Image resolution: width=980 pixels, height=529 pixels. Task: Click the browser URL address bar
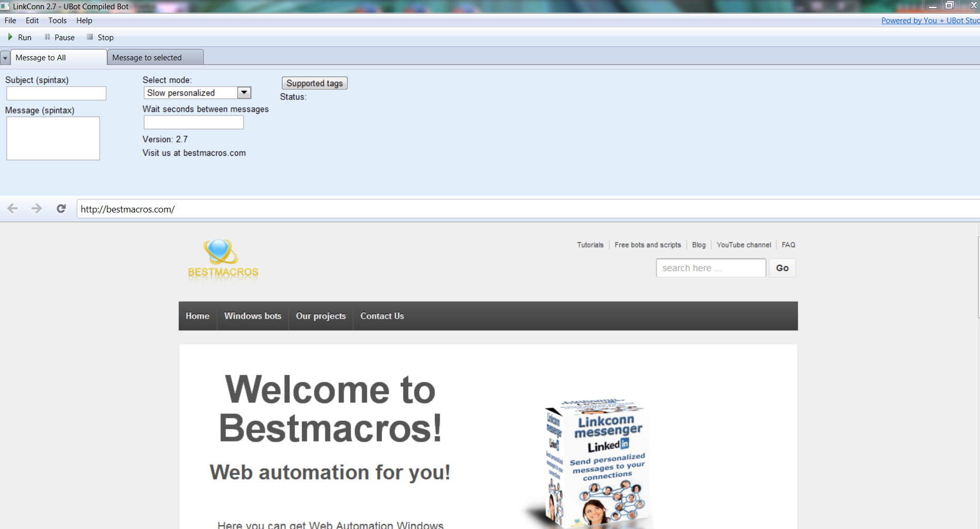pos(528,209)
